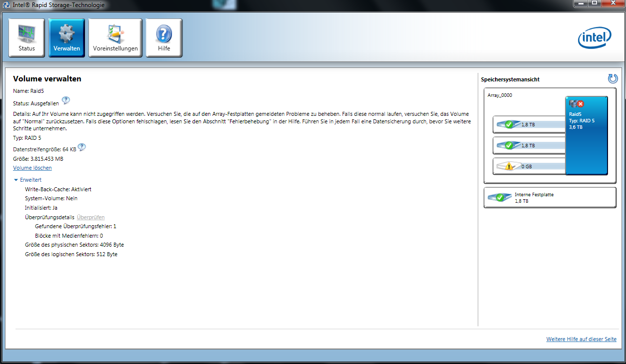The height and width of the screenshot is (364, 626).
Task: Click the help icon next to Status: Ausgefallen
Action: 65,100
